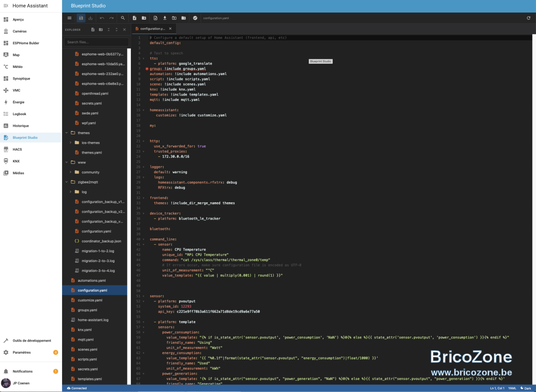Image resolution: width=536 pixels, height=392 pixels.
Task: Expand the ios-themes folder
Action: coord(71,143)
